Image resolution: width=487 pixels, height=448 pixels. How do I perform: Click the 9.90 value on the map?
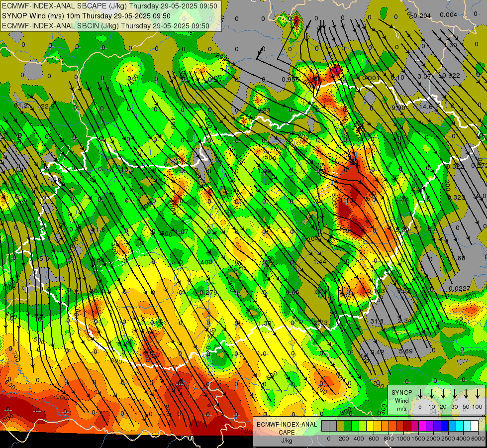click(398, 108)
